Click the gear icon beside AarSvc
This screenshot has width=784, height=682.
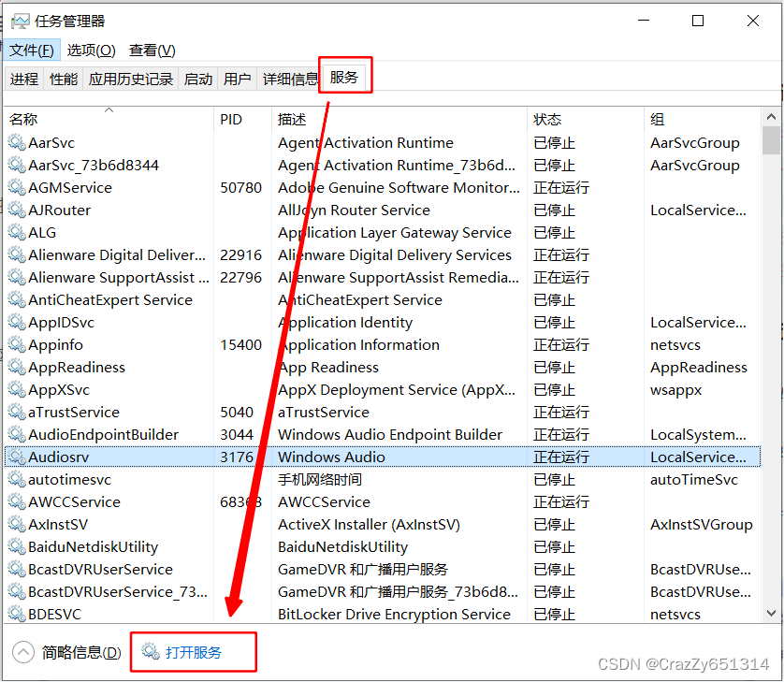click(x=17, y=142)
